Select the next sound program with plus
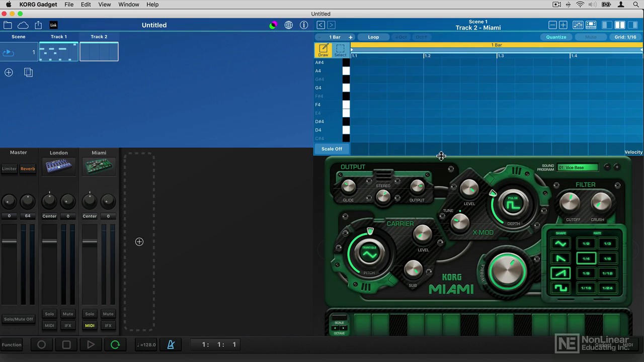This screenshot has width=644, height=362. coord(617,167)
